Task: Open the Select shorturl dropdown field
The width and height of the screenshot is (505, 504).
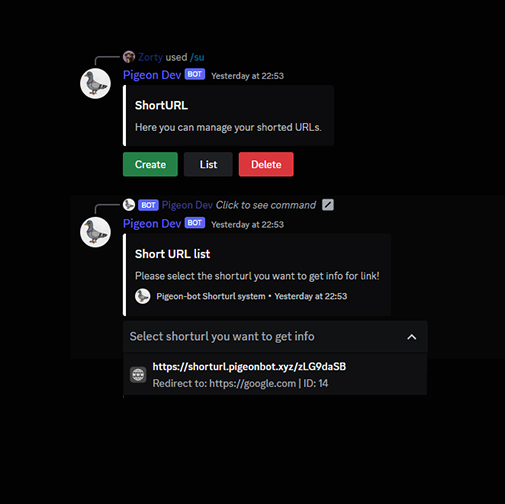Action: [275, 337]
